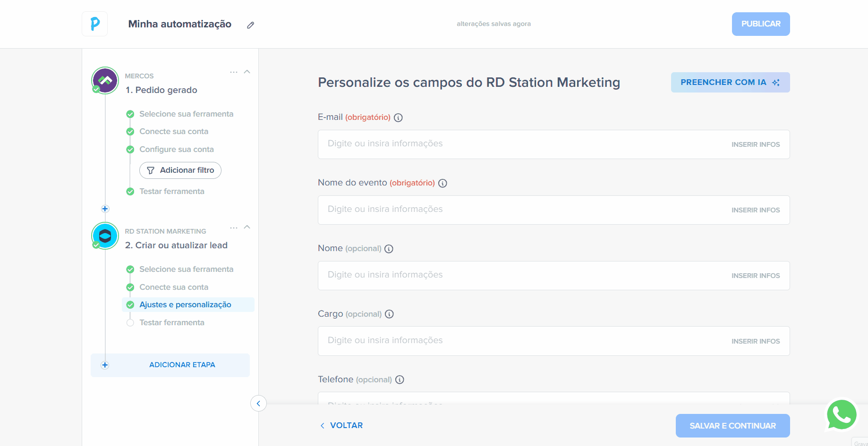The image size is (868, 446).
Task: Open the RD Station Marketing step icon
Action: [105, 236]
